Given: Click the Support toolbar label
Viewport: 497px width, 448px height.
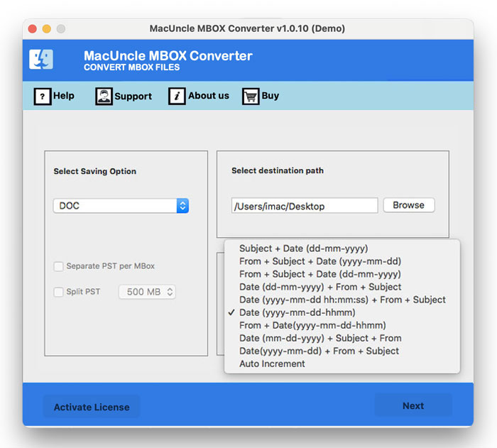Looking at the screenshot, I should pos(133,96).
